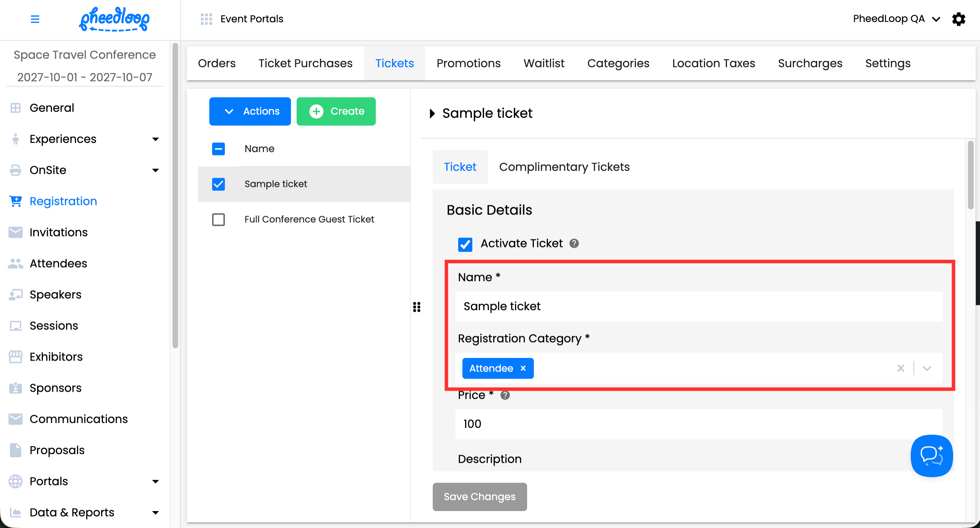Click the panel resize drag handle
Image resolution: width=980 pixels, height=528 pixels.
click(416, 307)
